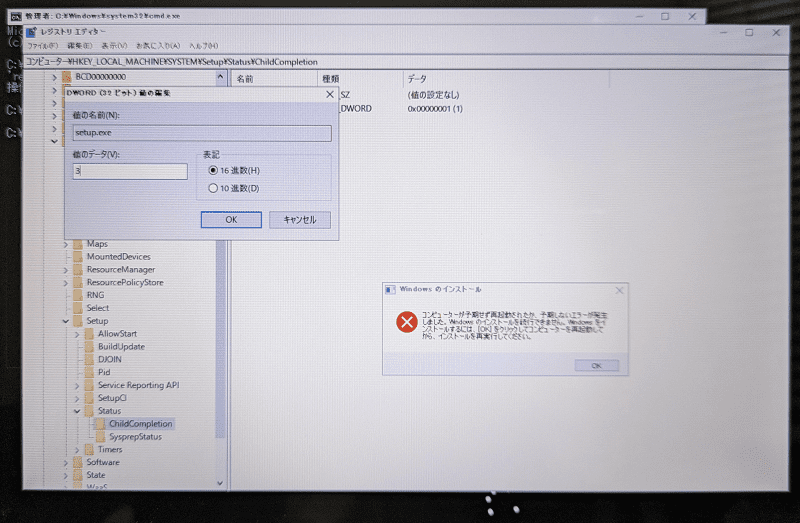Click the RNG folder icon
The image size is (800, 523).
click(78, 295)
